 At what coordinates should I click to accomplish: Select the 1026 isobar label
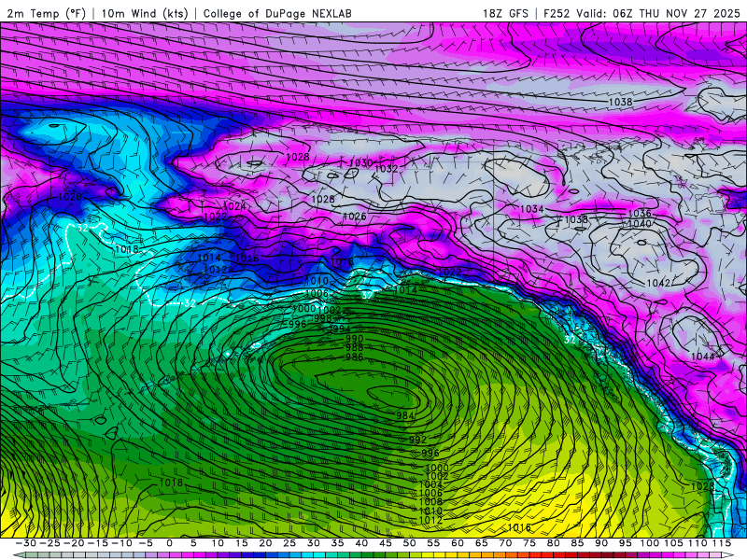(355, 217)
